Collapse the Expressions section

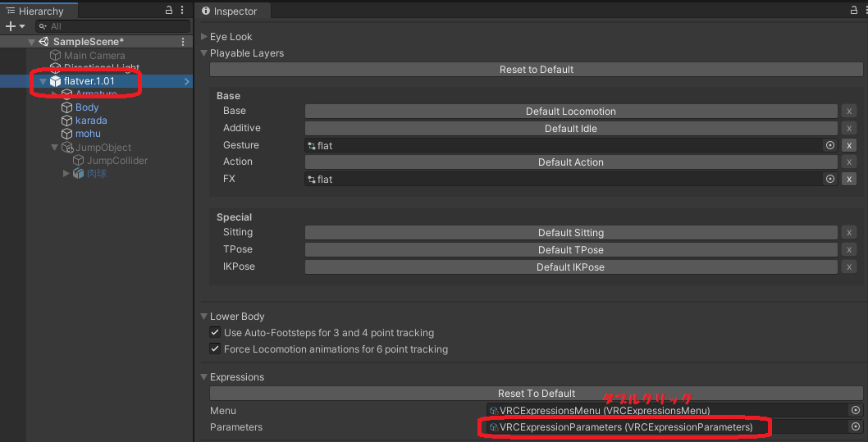tap(203, 377)
